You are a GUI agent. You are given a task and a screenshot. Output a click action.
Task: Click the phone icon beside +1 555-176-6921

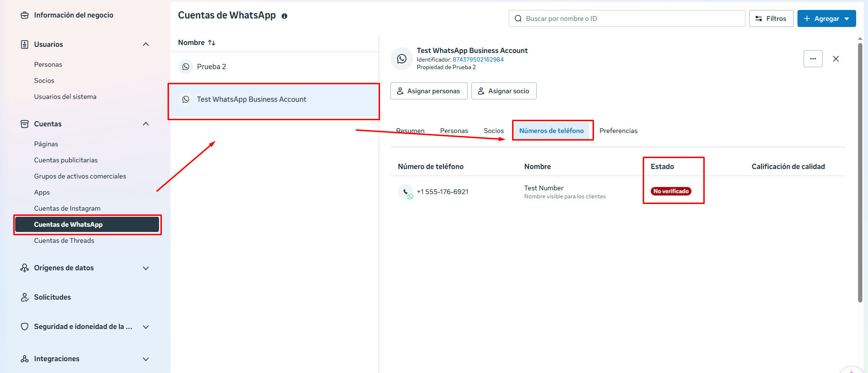406,192
